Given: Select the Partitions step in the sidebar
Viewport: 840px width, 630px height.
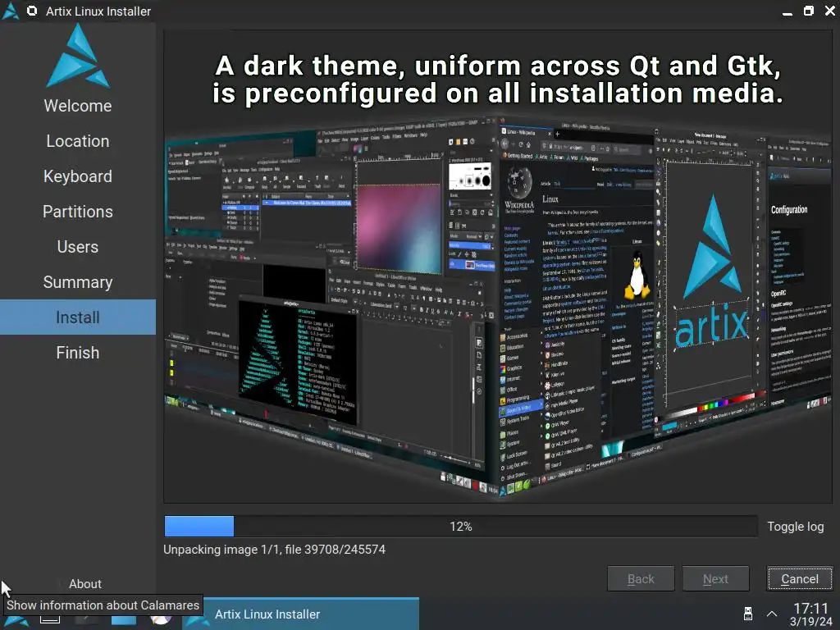Looking at the screenshot, I should [78, 212].
